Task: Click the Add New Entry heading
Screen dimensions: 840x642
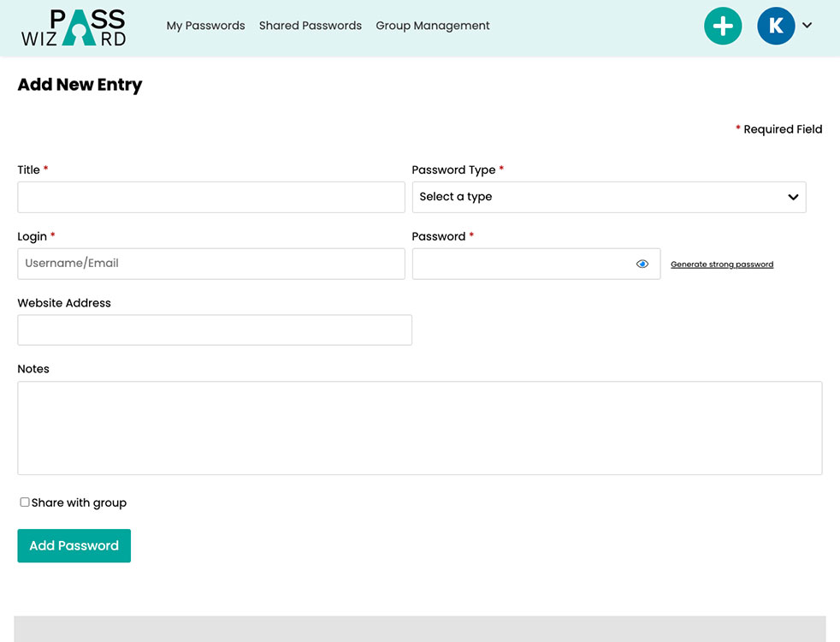Action: tap(80, 85)
